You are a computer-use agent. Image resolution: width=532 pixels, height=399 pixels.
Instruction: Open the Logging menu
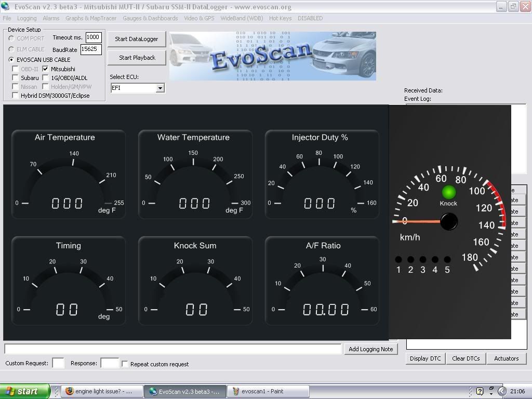pyautogui.click(x=27, y=18)
